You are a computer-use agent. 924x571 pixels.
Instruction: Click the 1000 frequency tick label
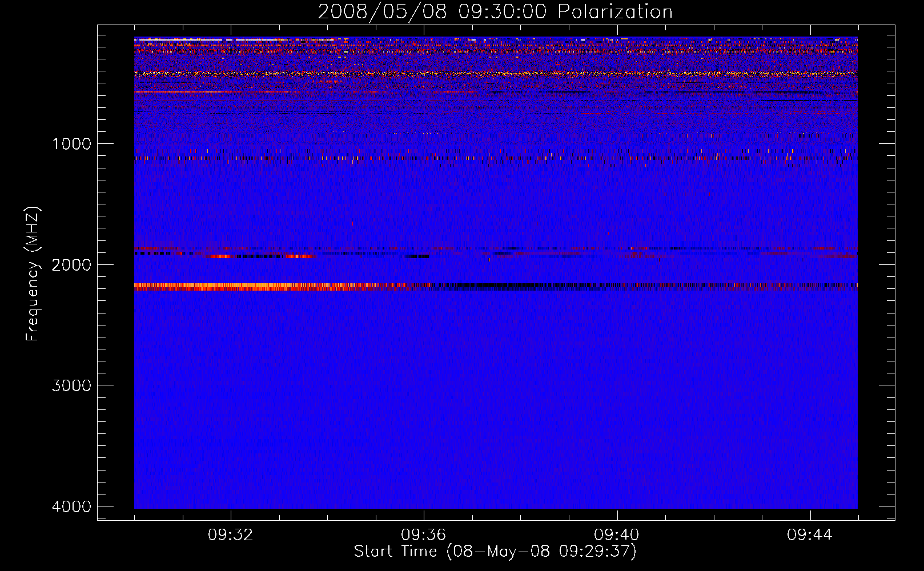(x=71, y=144)
